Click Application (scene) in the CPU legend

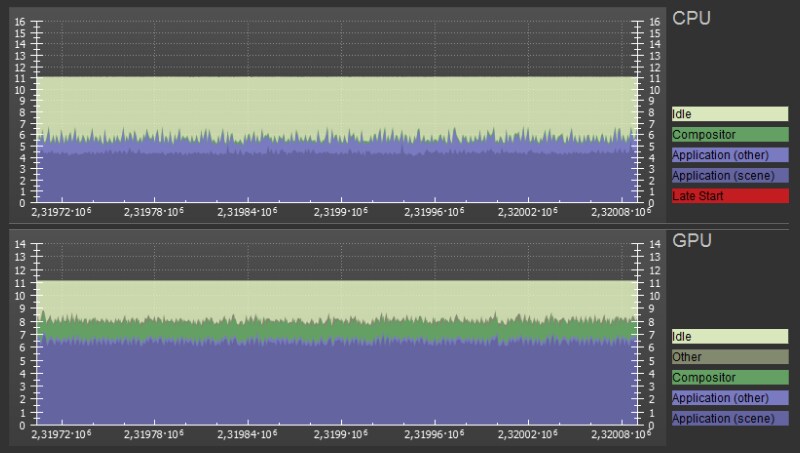[729, 175]
